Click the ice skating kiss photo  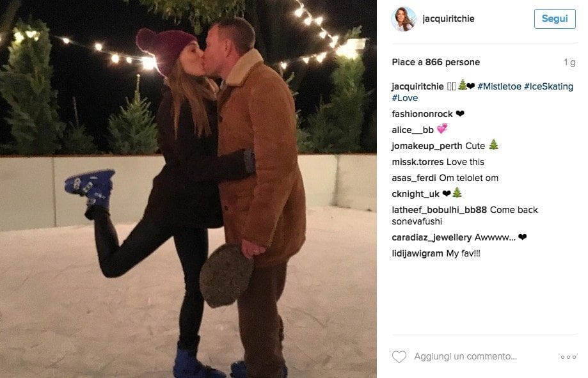click(188, 189)
